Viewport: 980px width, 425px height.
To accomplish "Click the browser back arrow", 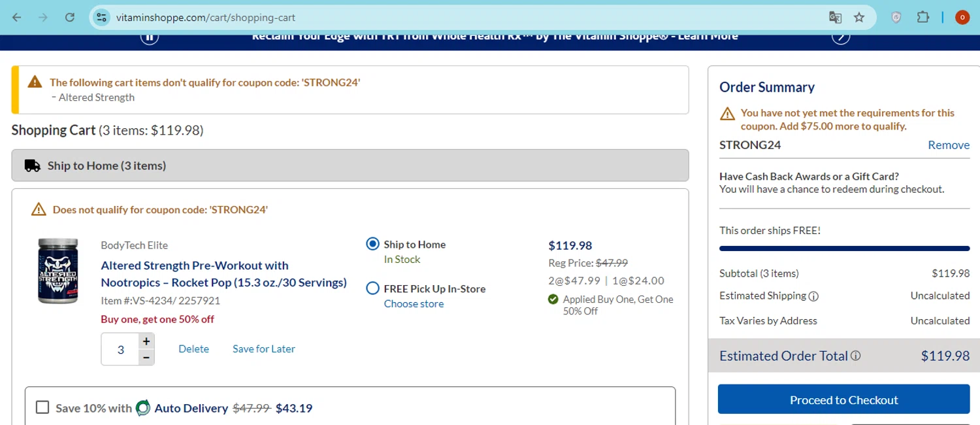I will [17, 18].
